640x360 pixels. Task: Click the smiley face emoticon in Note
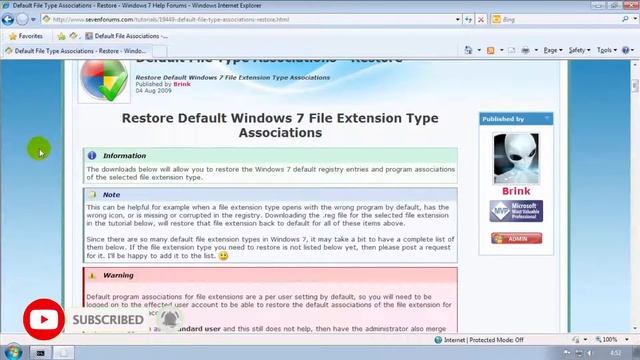pos(223,256)
